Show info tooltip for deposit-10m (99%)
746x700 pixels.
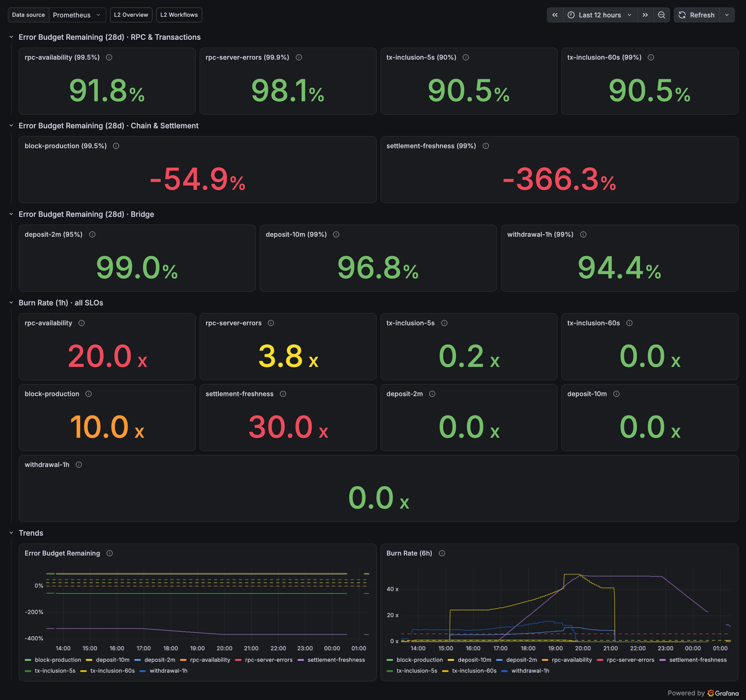pos(336,235)
